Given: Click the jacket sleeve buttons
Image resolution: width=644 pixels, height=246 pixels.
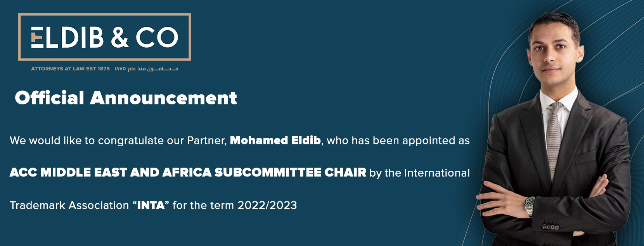Looking at the screenshot, I should [x=551, y=226].
